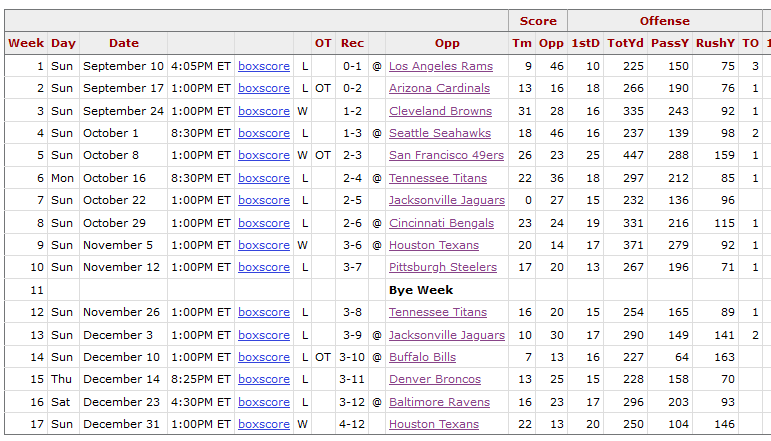Open boxscore for November 12 game
The image size is (771, 441).
(264, 267)
